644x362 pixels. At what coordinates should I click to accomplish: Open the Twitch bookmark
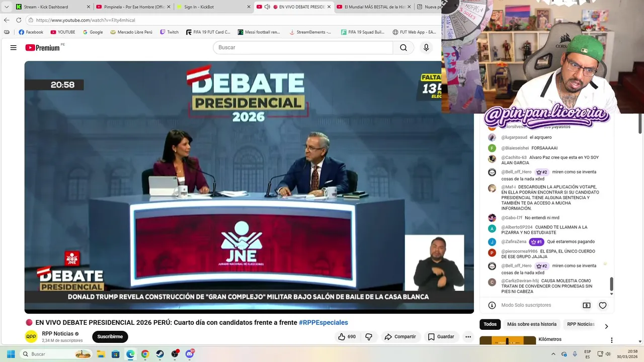169,32
